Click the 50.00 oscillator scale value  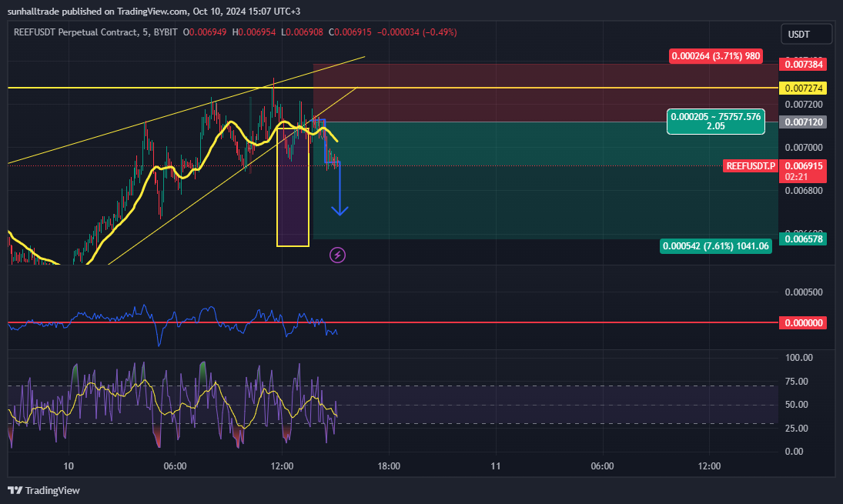click(796, 405)
